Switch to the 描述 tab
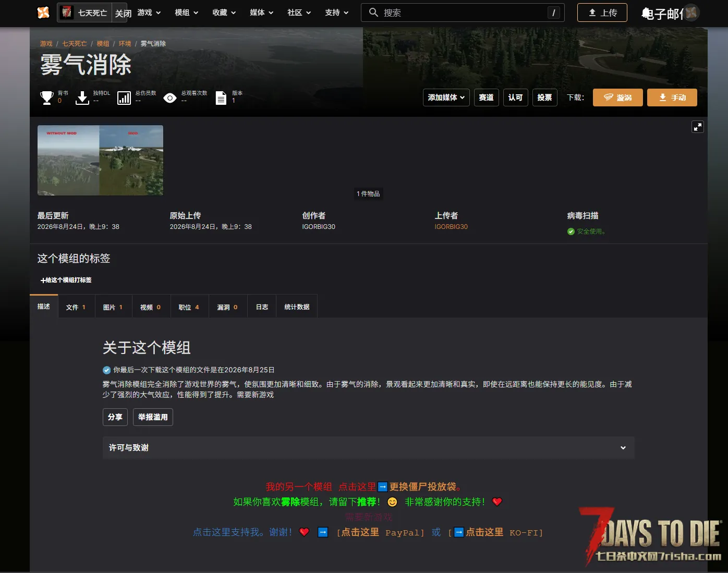Screen dimensions: 728x573 tap(44, 307)
